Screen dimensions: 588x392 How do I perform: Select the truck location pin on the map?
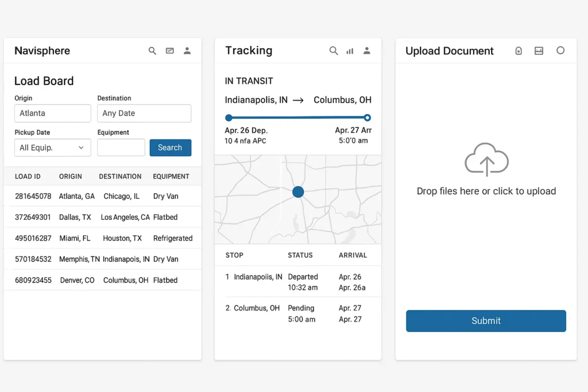click(x=297, y=192)
